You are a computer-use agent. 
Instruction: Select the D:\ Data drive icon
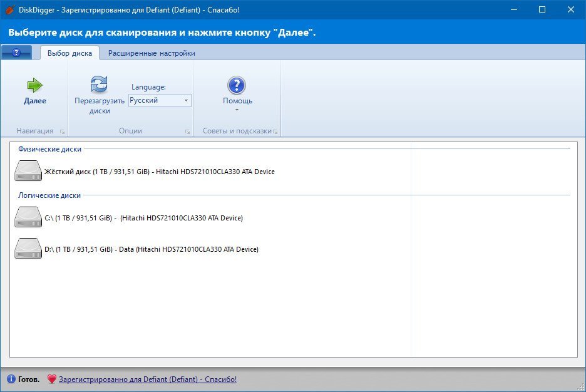[x=28, y=249]
